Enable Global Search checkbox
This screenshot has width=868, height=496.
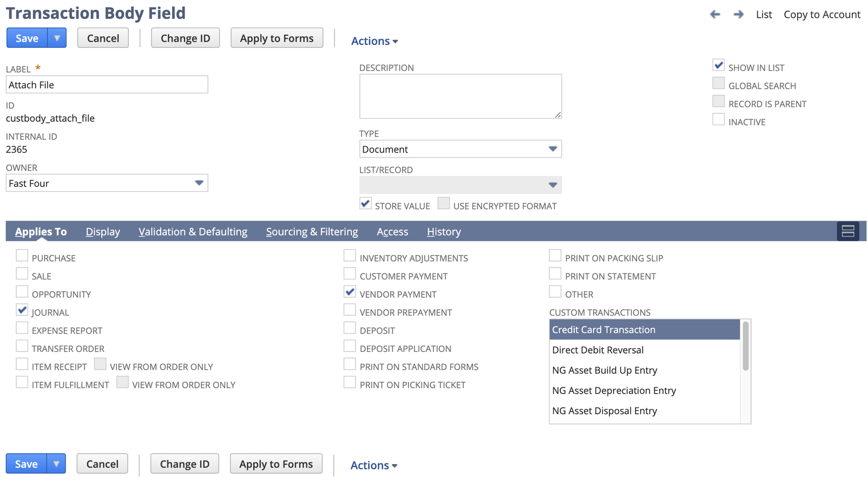pyautogui.click(x=719, y=83)
